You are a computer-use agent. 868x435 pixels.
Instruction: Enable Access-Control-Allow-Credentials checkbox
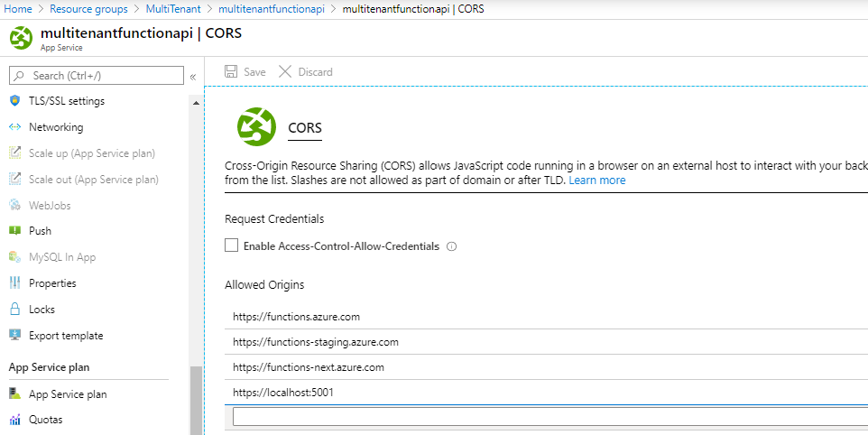[231, 245]
